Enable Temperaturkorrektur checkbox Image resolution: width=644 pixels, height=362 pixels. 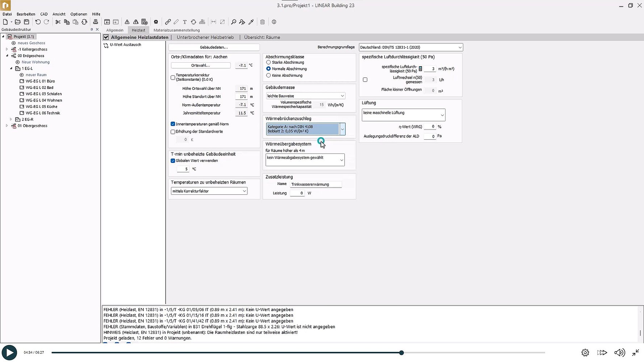click(x=173, y=77)
